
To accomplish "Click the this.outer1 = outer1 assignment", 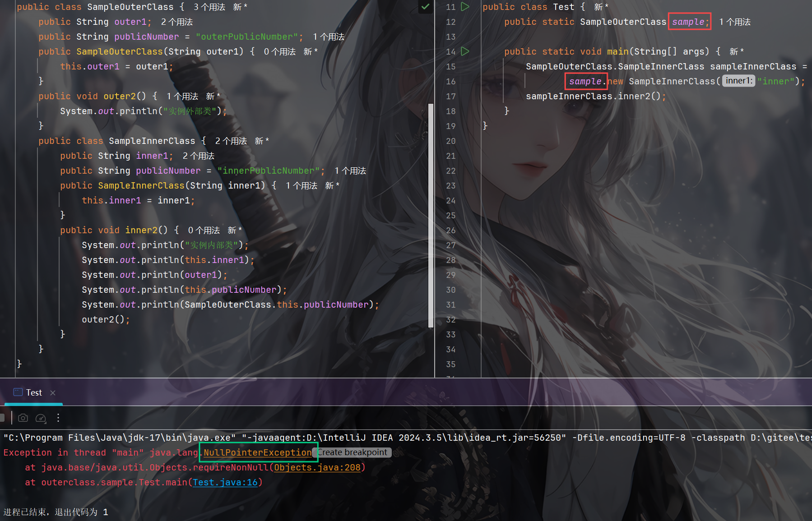I will point(116,66).
